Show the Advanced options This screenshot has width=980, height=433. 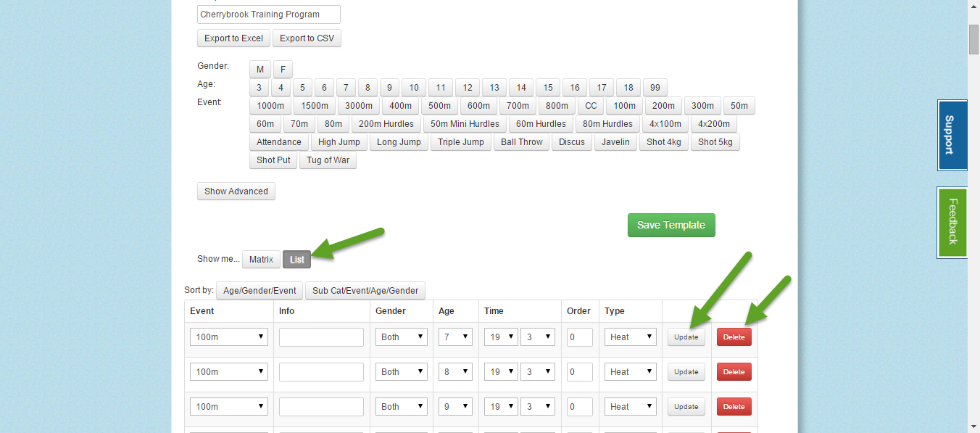[236, 191]
